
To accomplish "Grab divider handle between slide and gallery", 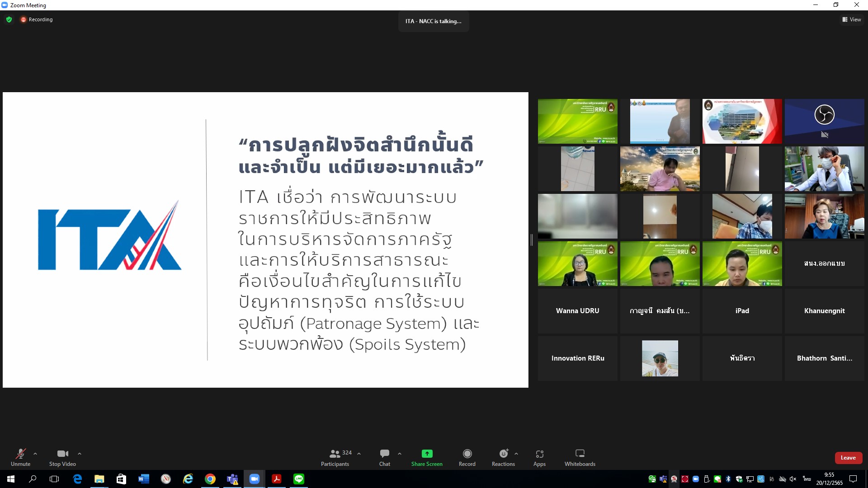I will click(x=532, y=240).
